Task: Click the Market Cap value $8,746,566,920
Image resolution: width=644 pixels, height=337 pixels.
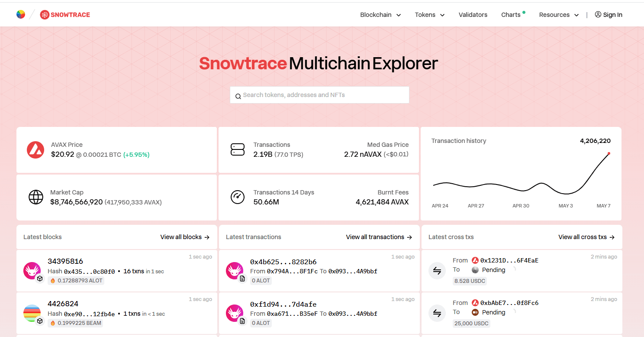Action: pyautogui.click(x=77, y=202)
